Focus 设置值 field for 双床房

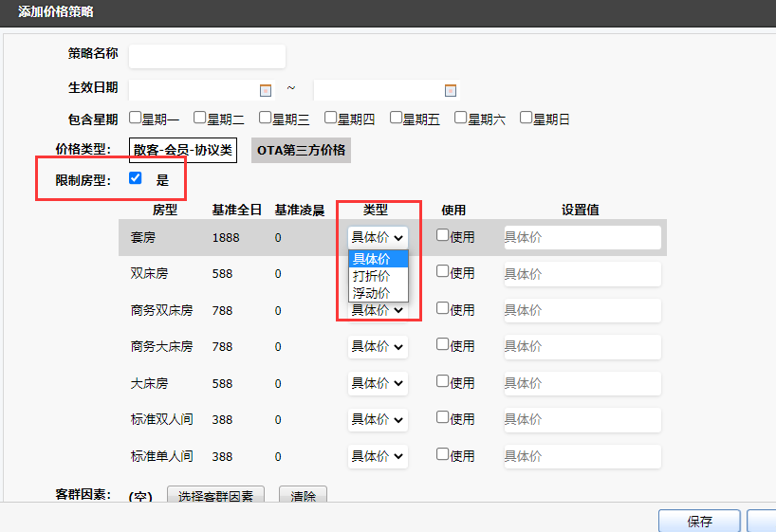tap(582, 274)
